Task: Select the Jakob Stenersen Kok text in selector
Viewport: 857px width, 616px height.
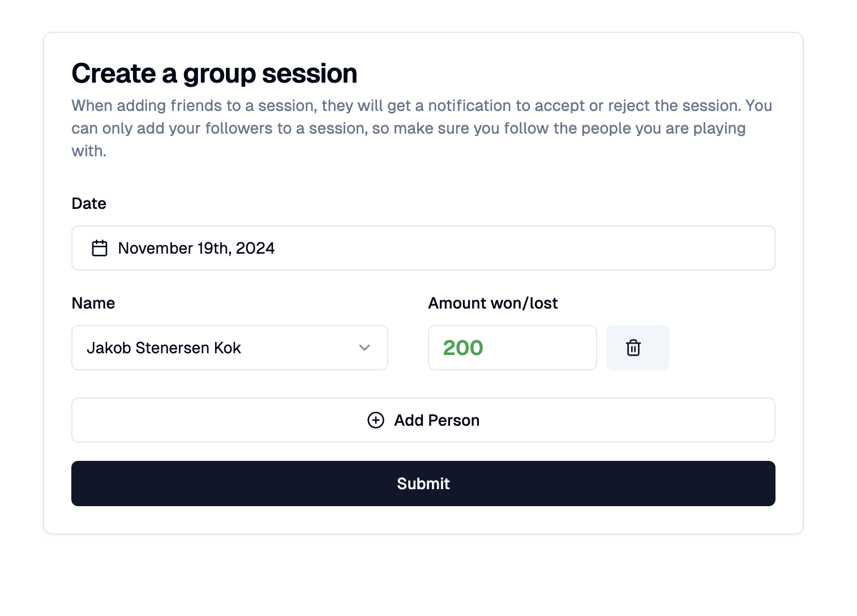Action: [164, 348]
